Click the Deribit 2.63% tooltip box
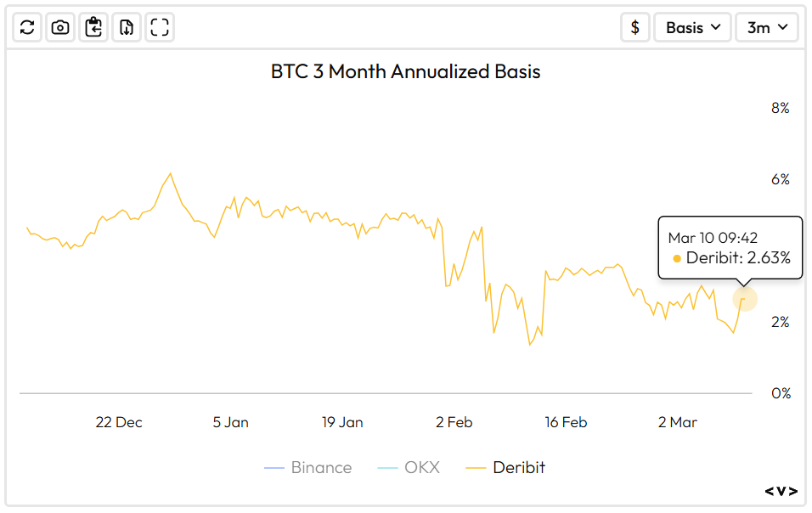The width and height of the screenshot is (812, 513). pyautogui.click(x=730, y=247)
